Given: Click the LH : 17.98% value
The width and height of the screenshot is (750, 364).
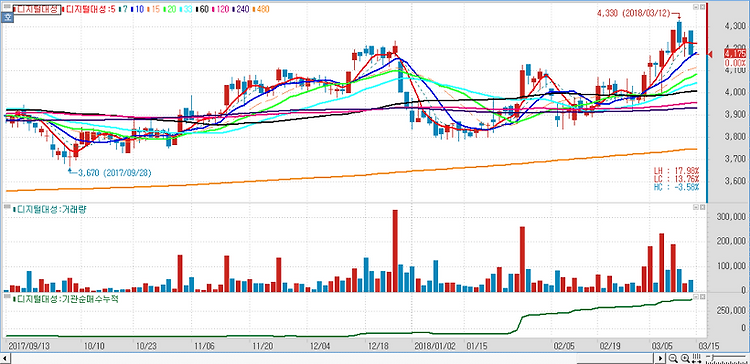Looking at the screenshot, I should point(676,170).
